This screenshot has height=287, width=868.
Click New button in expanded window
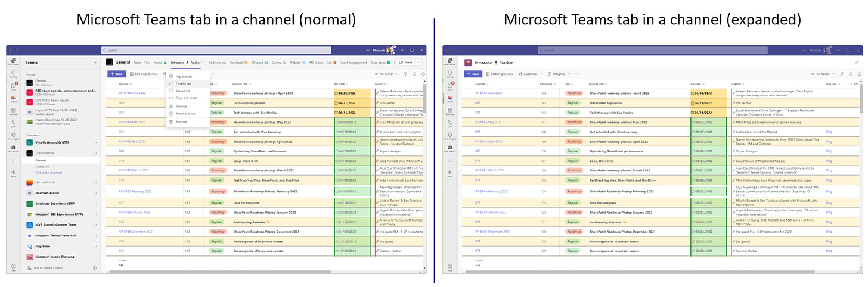tap(473, 74)
